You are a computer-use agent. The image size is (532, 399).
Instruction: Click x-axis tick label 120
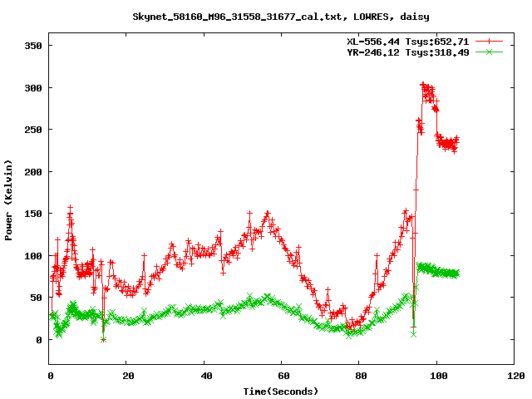(516, 376)
